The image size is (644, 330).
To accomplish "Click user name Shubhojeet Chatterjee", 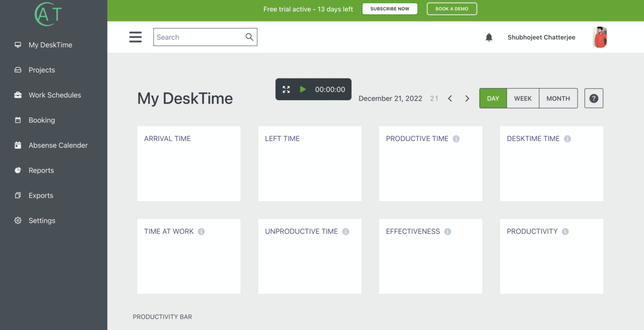I will pos(541,38).
